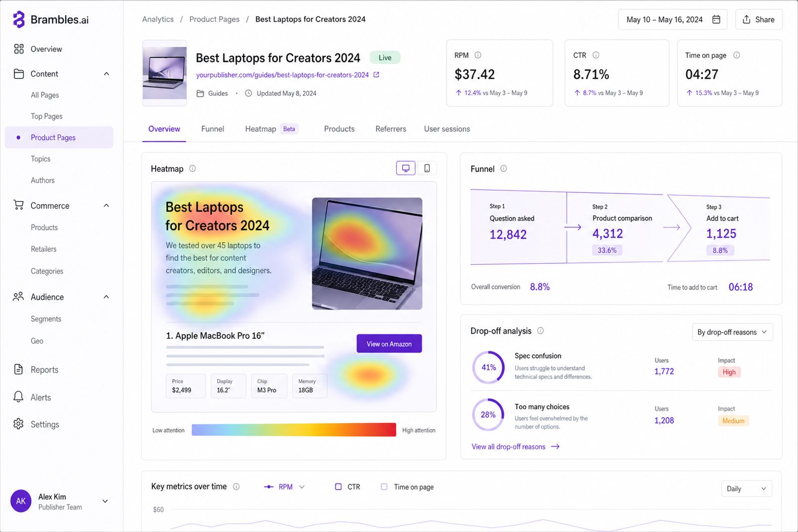Show info tooltip for RPM metric
Screen dimensions: 798x532
(478, 55)
